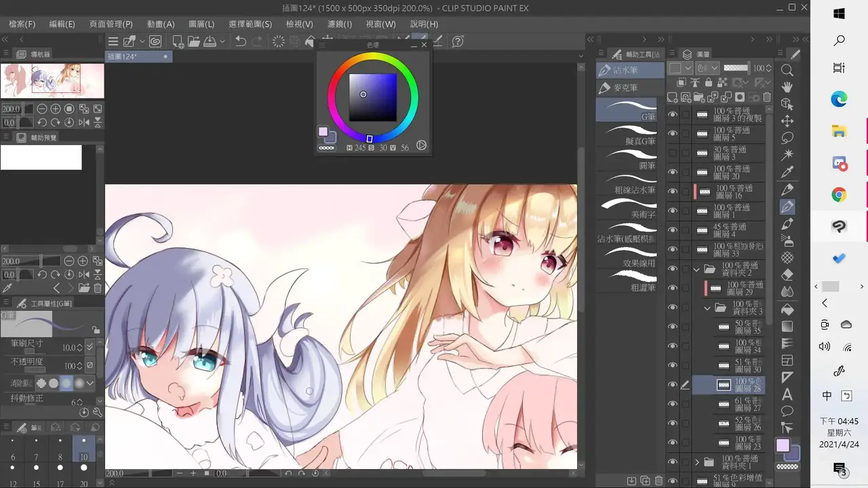Pick the Lasso selection tool
Image resolution: width=868 pixels, height=488 pixels.
(787, 138)
